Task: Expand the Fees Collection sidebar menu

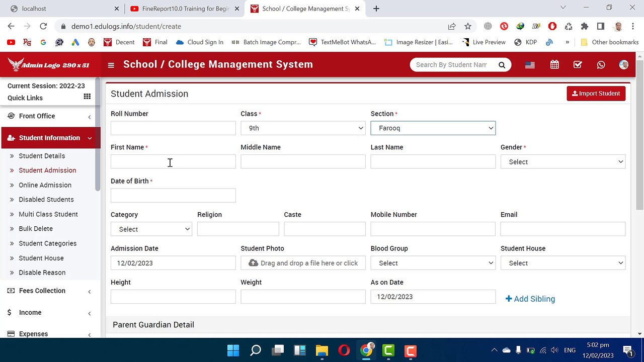Action: (49, 291)
